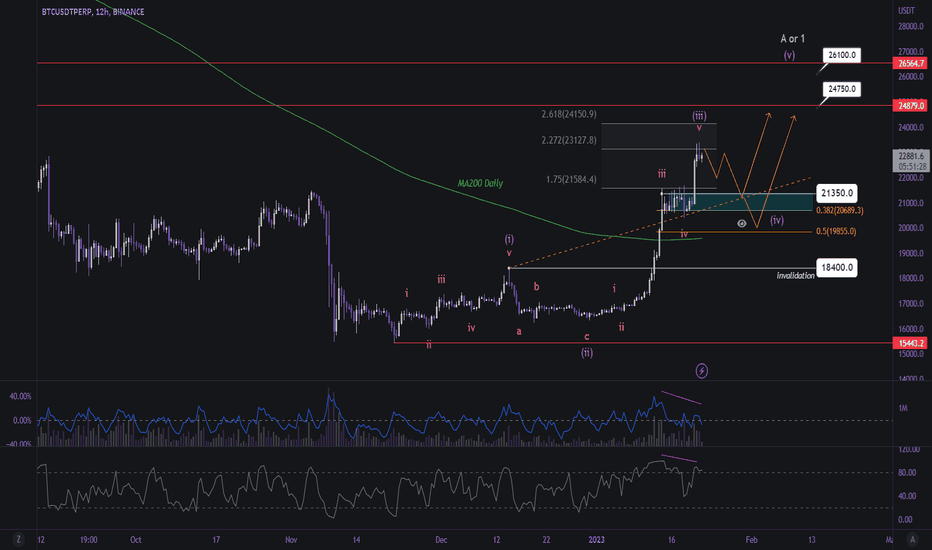Click the MA200 Daily label
The height and width of the screenshot is (550, 932).
[x=480, y=183]
